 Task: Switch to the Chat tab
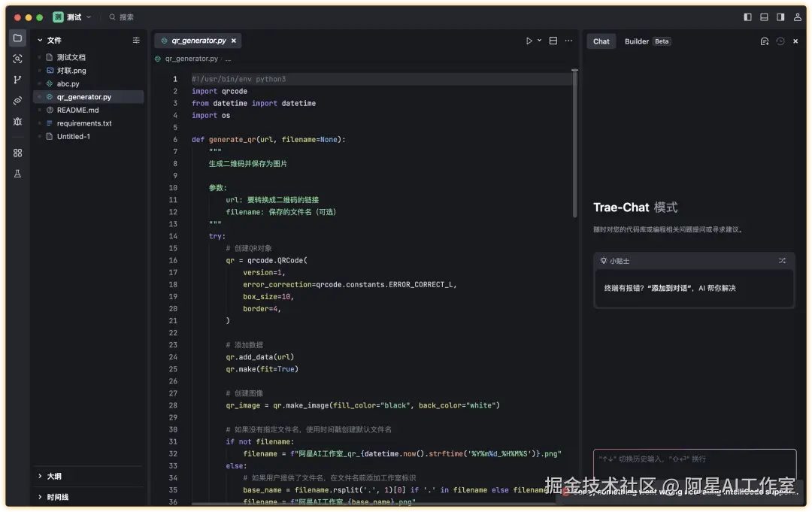click(x=601, y=41)
